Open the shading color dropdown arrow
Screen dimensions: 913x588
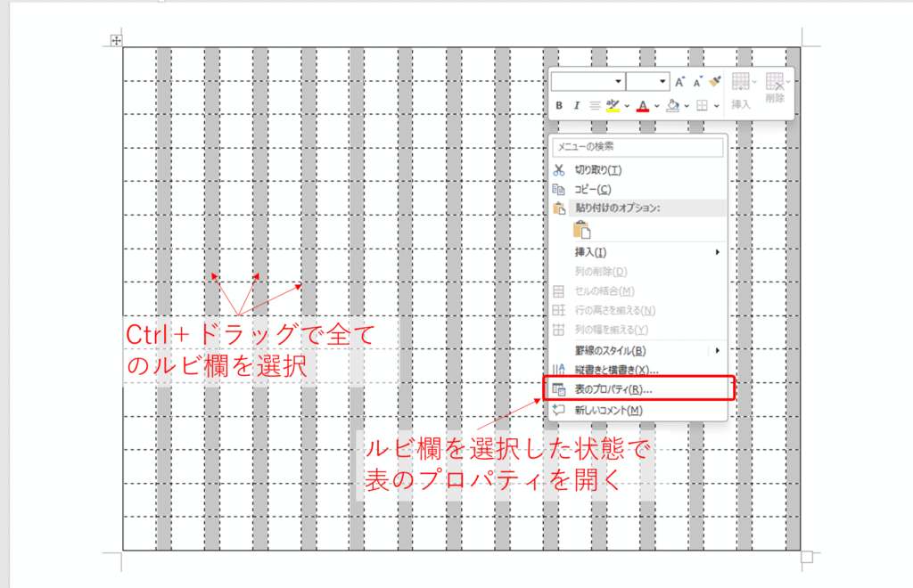pyautogui.click(x=687, y=106)
